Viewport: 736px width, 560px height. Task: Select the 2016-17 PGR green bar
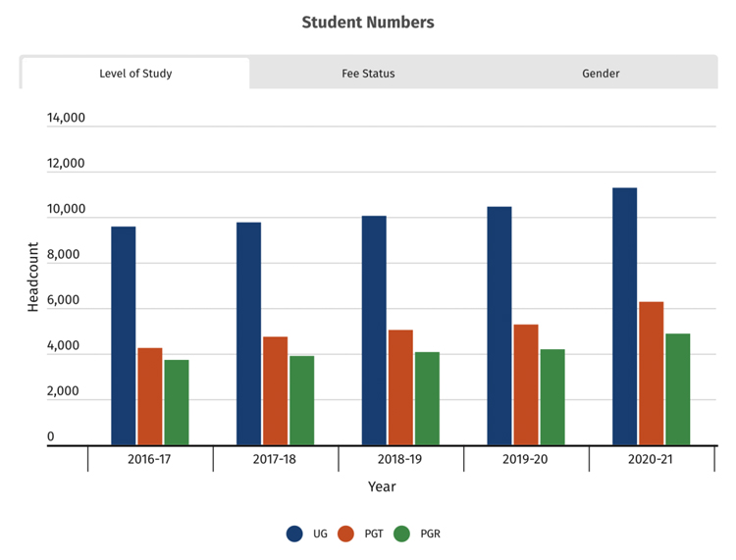pos(177,402)
